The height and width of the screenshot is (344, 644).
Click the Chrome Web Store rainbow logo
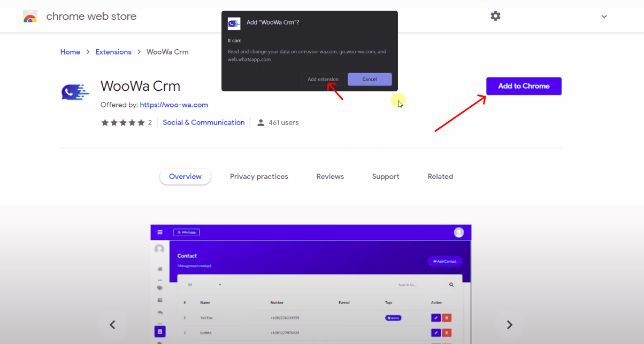(30, 17)
